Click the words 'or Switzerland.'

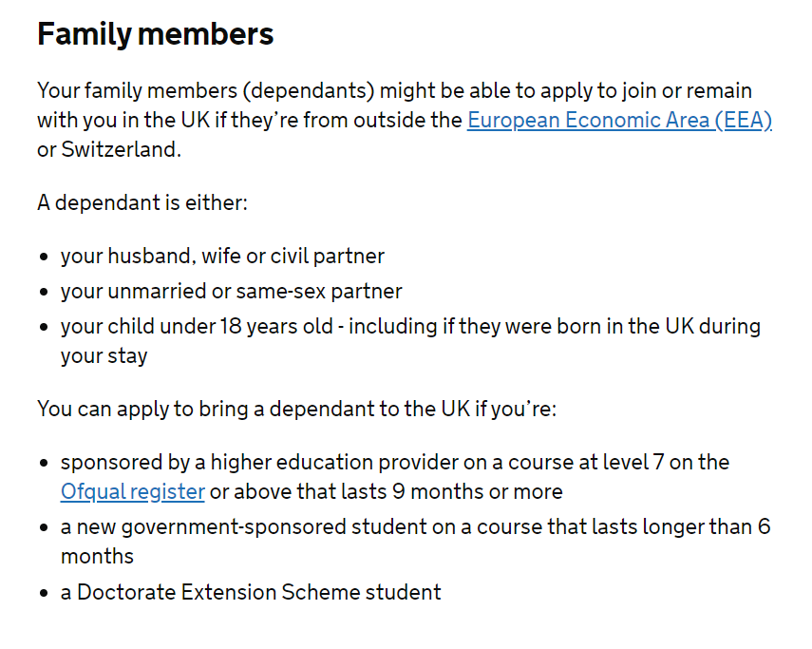tap(109, 150)
